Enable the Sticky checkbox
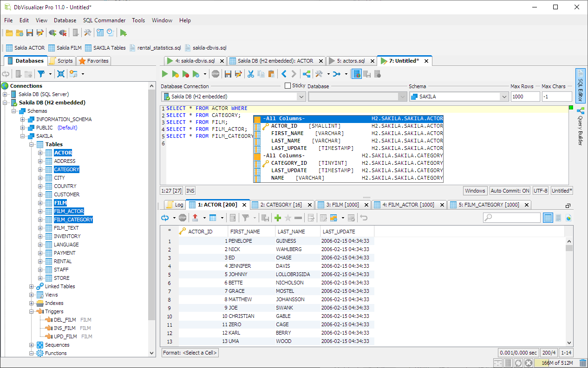 point(288,86)
